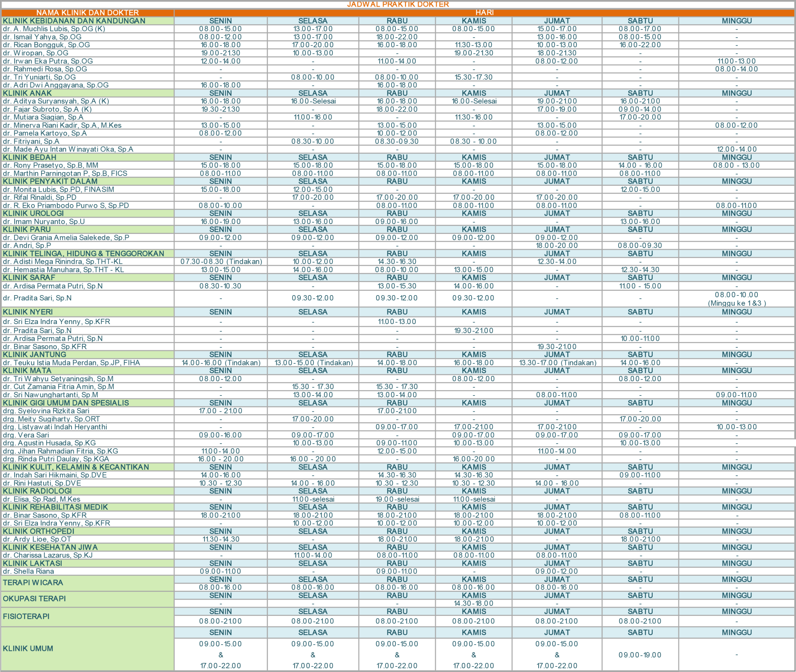
Task: Click the KLINIK UMUM label cell
Action: click(28, 648)
